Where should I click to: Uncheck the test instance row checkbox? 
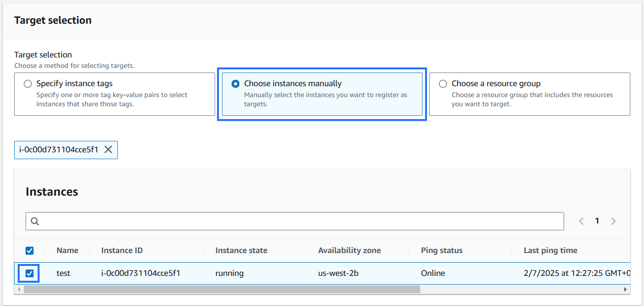[x=29, y=274]
